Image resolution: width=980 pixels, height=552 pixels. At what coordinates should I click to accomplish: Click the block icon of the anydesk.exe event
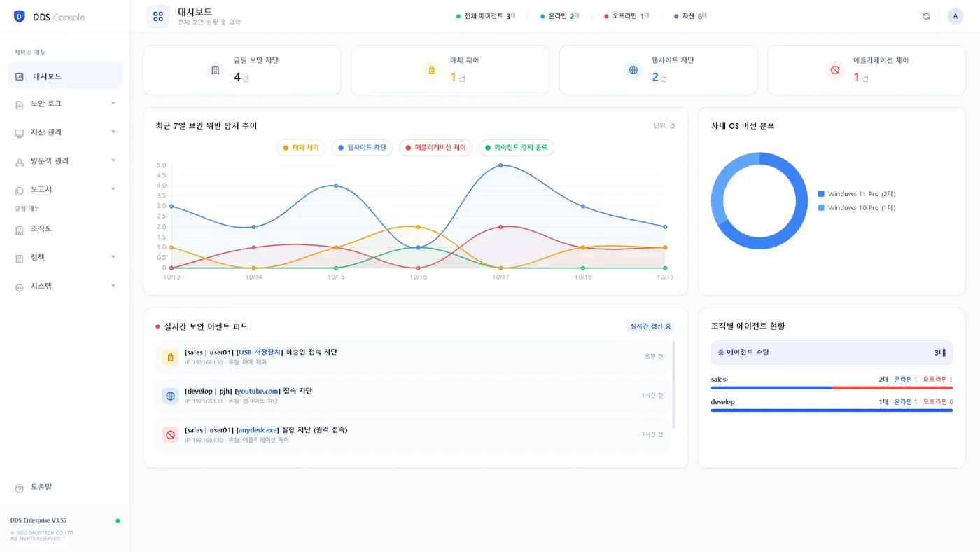pos(170,435)
